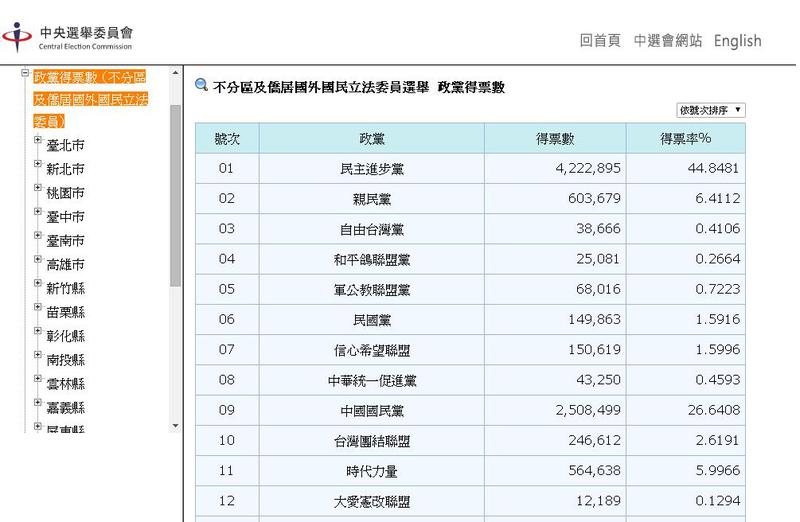The height and width of the screenshot is (522, 800).
Task: Click the 603,679 vote count cell
Action: click(555, 198)
